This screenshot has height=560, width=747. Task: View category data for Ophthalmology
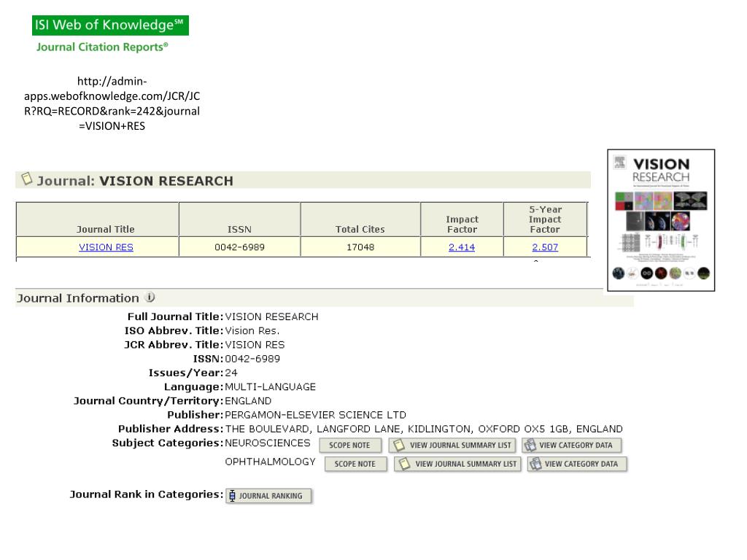(577, 464)
